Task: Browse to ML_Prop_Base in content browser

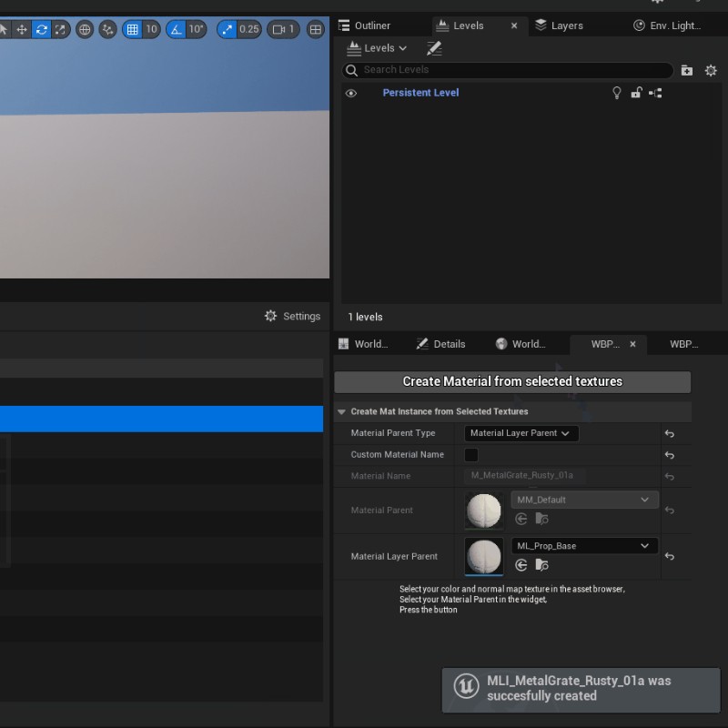Action: [x=541, y=565]
